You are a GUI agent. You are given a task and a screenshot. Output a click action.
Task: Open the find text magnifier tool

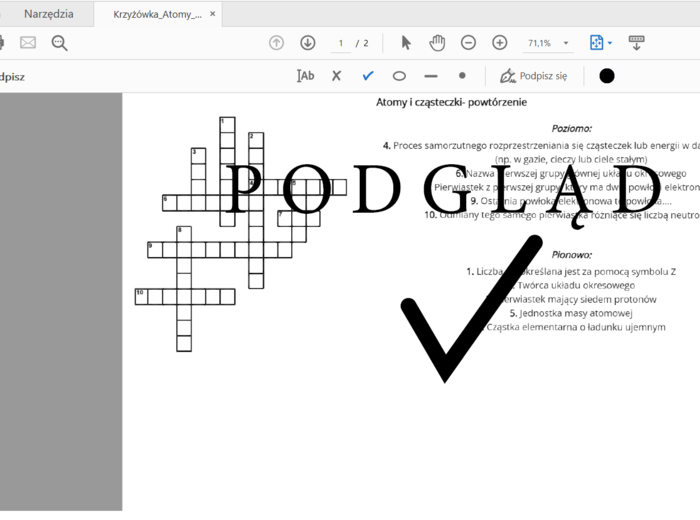[x=60, y=42]
